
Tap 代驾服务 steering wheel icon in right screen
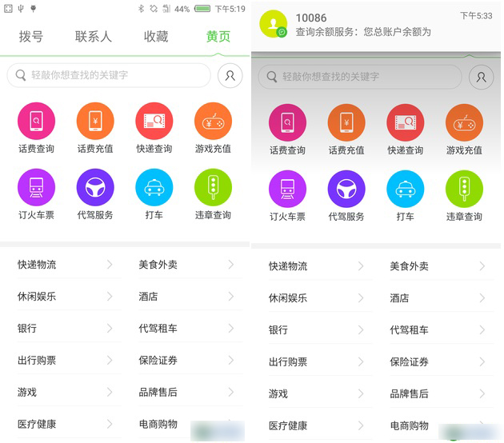point(346,189)
